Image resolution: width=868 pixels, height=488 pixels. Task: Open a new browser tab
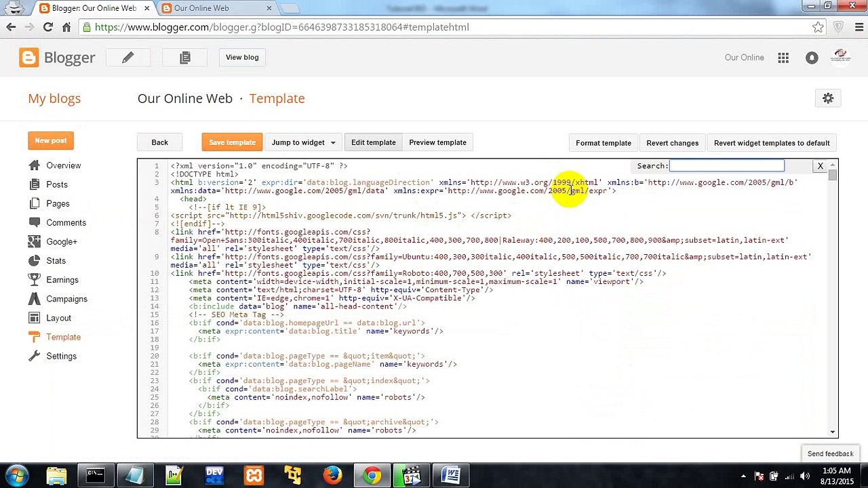click(x=290, y=8)
